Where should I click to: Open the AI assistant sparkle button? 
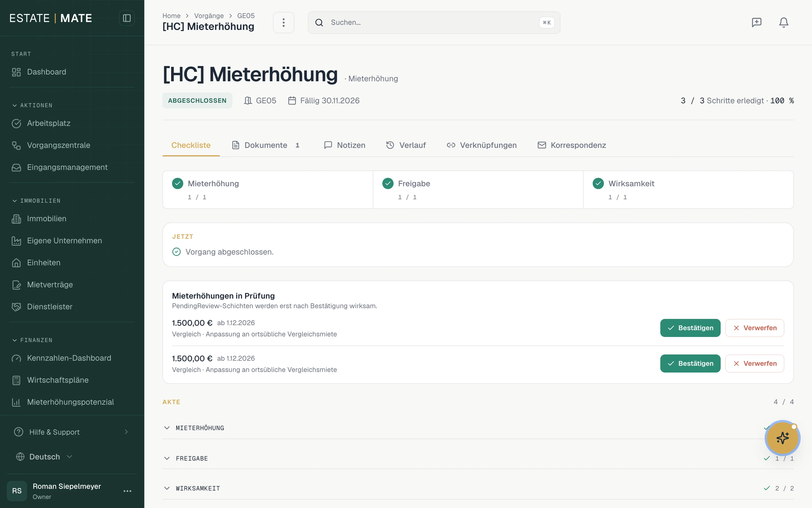tap(782, 438)
